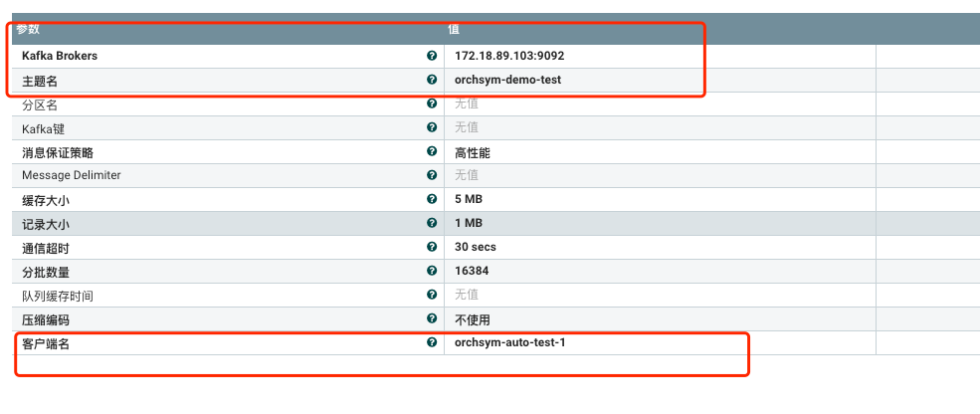Open the 消息保证策略 value 高性能
The image size is (980, 414).
pos(473,152)
